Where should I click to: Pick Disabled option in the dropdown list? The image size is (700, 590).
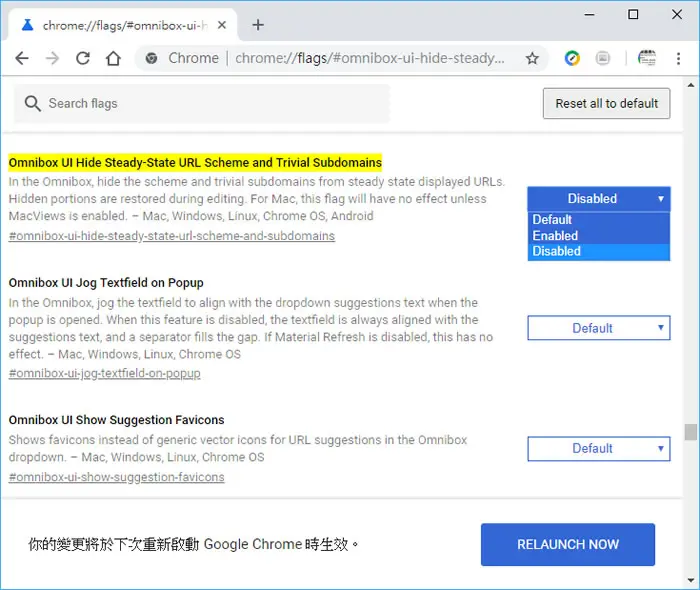tap(599, 252)
